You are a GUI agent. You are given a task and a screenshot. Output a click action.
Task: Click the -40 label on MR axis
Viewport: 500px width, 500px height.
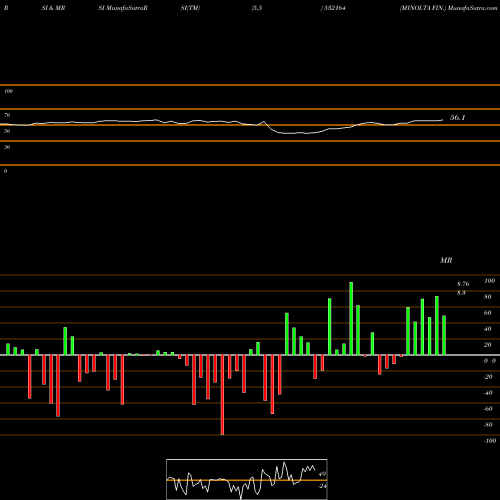tap(488, 393)
